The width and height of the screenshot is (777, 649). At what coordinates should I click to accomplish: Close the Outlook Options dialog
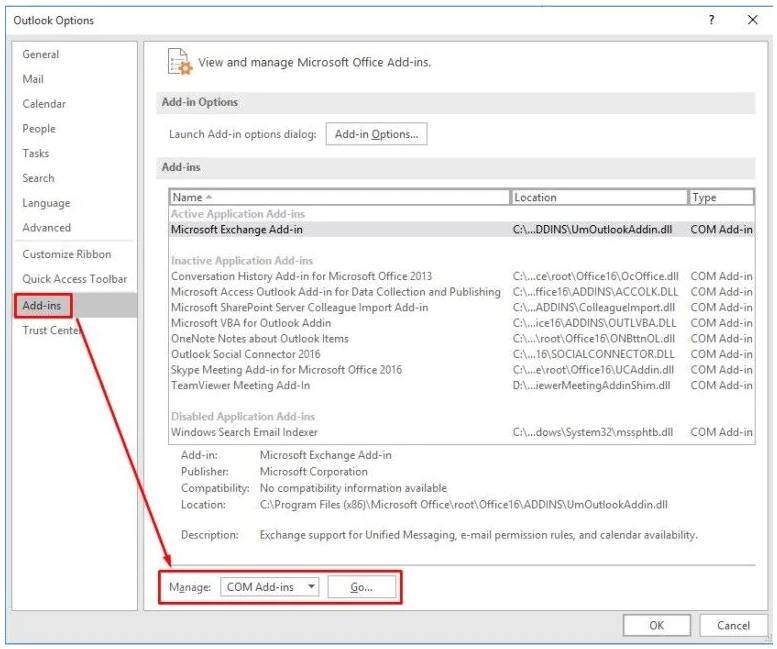coord(753,20)
